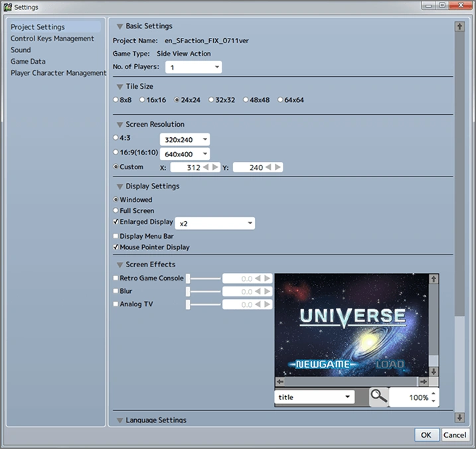Collapse the Basic Settings section
The width and height of the screenshot is (476, 449).
120,27
